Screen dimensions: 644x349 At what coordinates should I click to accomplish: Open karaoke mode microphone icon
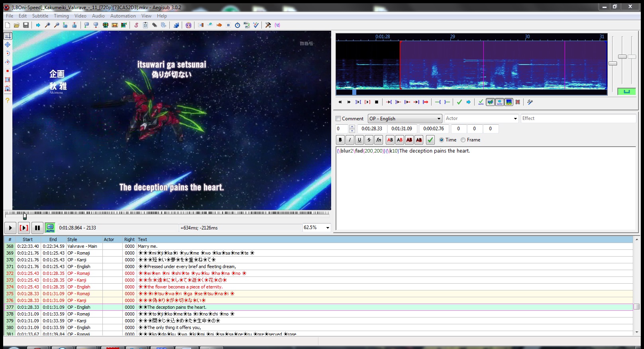click(x=530, y=102)
